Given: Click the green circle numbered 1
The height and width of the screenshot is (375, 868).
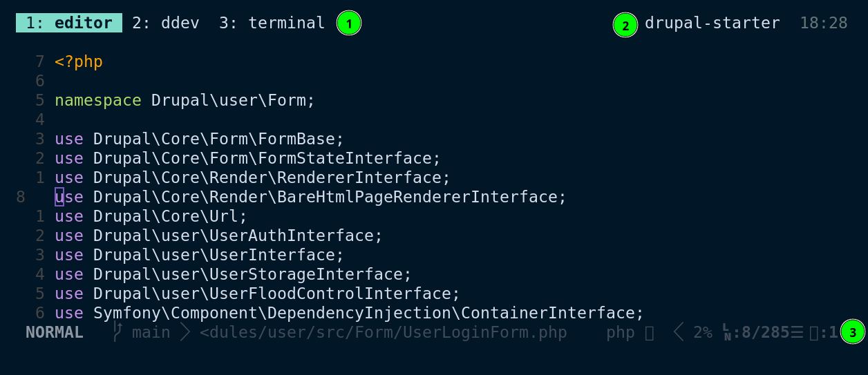Looking at the screenshot, I should (349, 23).
